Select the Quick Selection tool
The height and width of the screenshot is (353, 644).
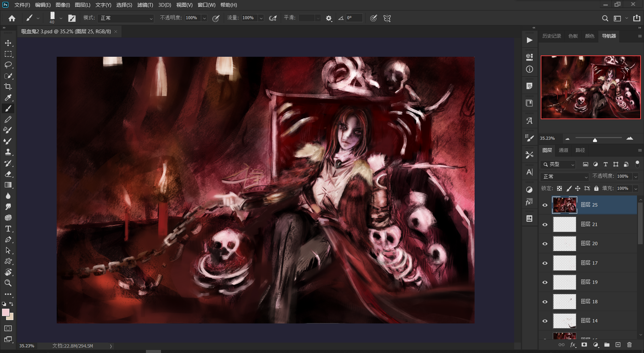pyautogui.click(x=8, y=76)
